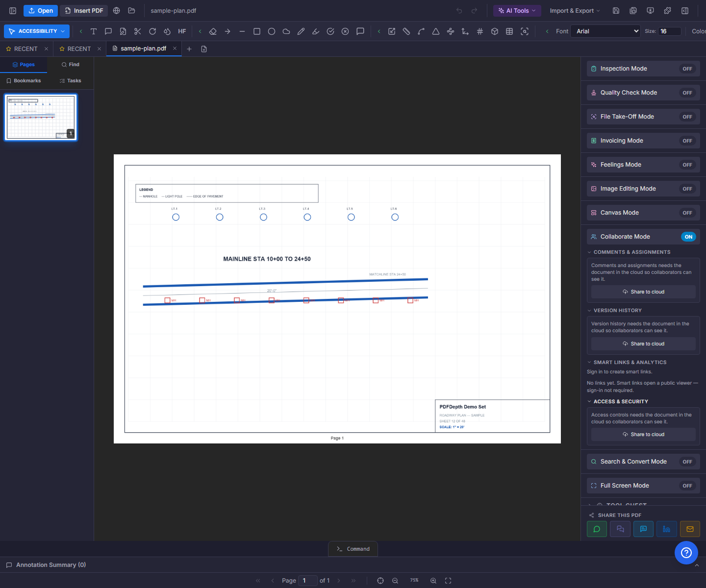Click the Insert PDF button
The width and height of the screenshot is (706, 588).
(84, 11)
